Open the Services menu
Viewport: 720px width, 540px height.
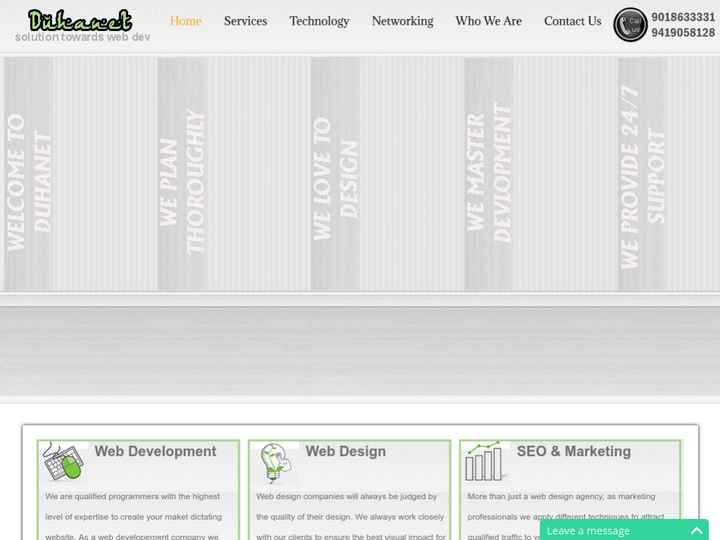(245, 21)
